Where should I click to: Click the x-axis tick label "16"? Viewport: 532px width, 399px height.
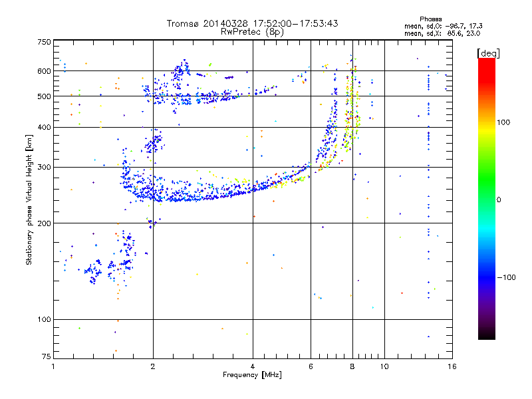click(452, 366)
